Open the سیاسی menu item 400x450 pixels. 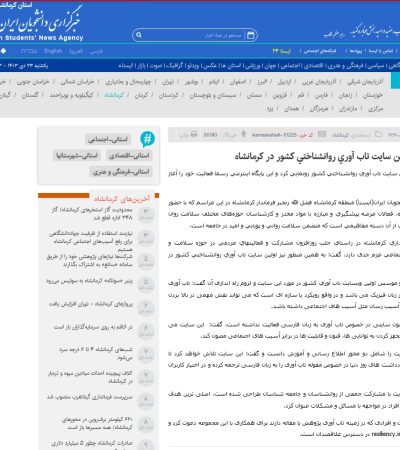tap(376, 66)
